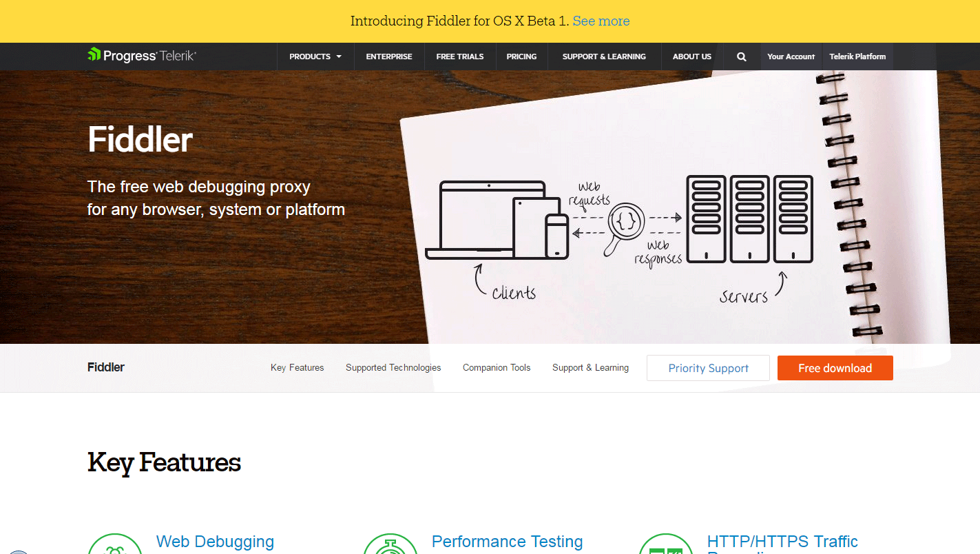Jump to Companion Tools section
The image size is (980, 554).
497,368
